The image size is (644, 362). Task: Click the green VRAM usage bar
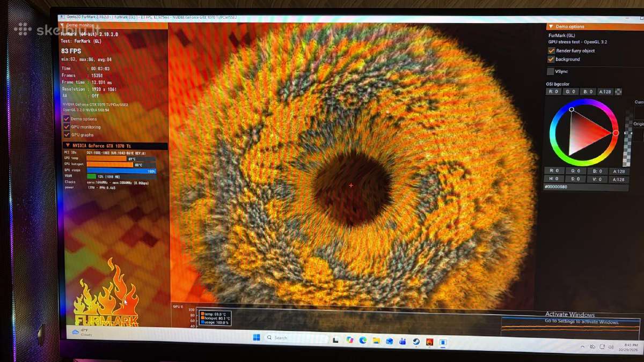91,176
